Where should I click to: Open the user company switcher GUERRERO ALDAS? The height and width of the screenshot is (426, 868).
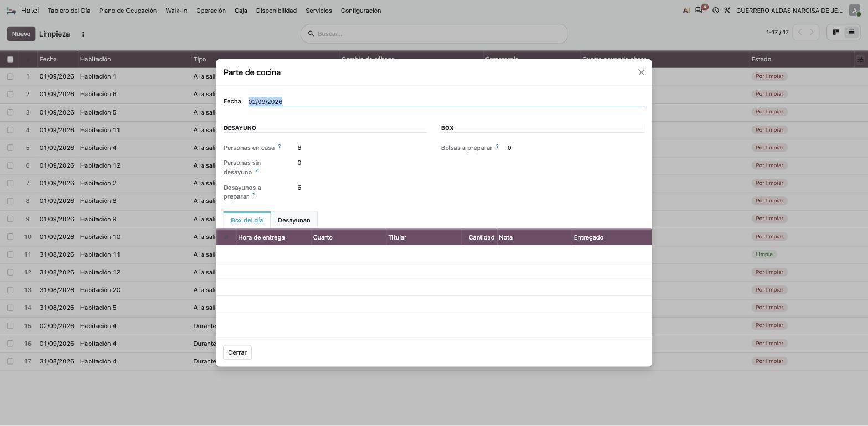pos(789,11)
